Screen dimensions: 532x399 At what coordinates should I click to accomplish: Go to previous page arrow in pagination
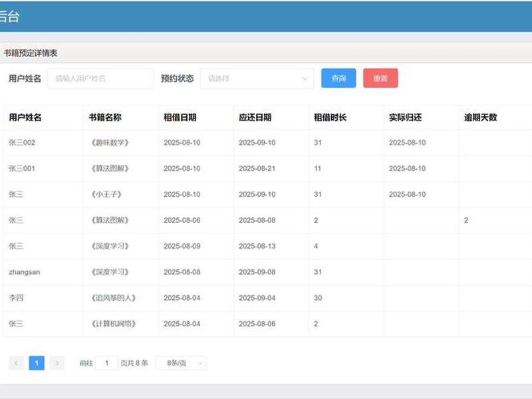[16, 363]
